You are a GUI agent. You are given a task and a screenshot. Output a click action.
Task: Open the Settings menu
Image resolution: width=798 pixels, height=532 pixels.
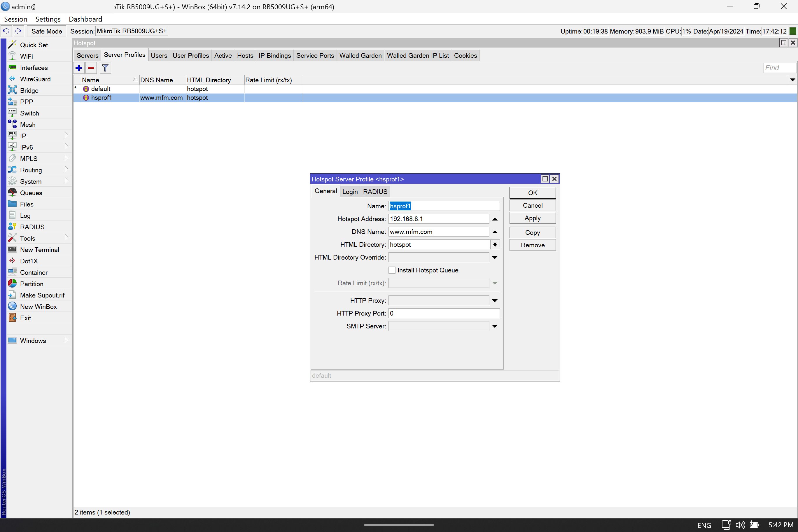48,19
